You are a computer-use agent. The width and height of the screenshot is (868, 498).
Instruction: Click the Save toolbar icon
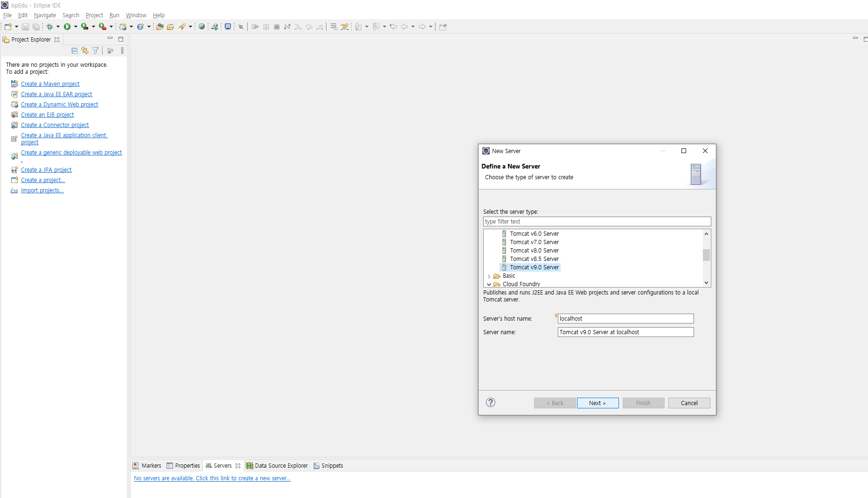tap(26, 27)
